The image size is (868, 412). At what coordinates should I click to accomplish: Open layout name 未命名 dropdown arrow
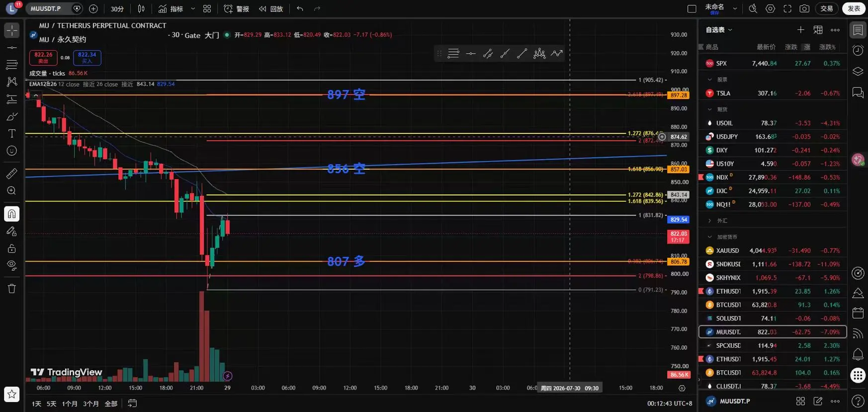[x=735, y=8]
